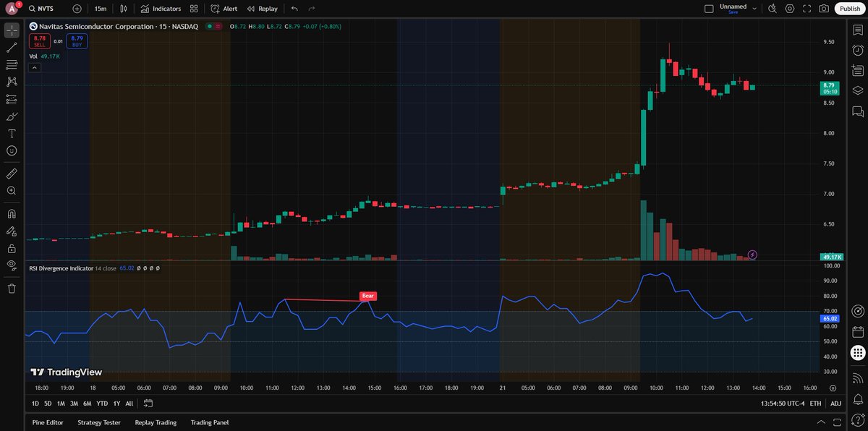This screenshot has width=868, height=431.
Task: Open the chart layout setup square icon
Action: coord(709,9)
